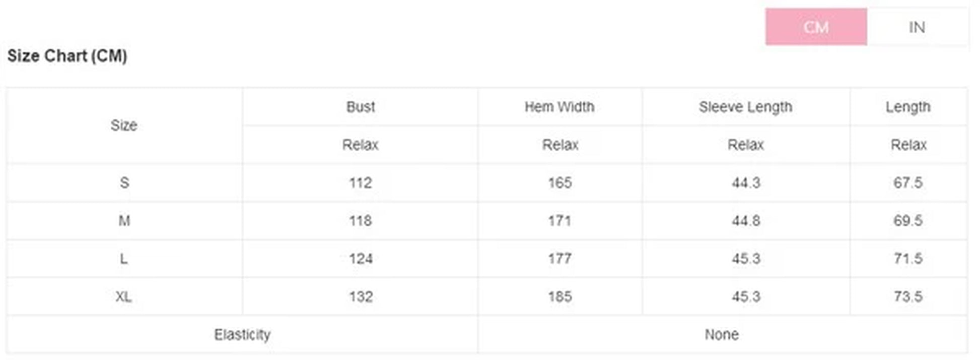Click hem width value 185

click(559, 296)
